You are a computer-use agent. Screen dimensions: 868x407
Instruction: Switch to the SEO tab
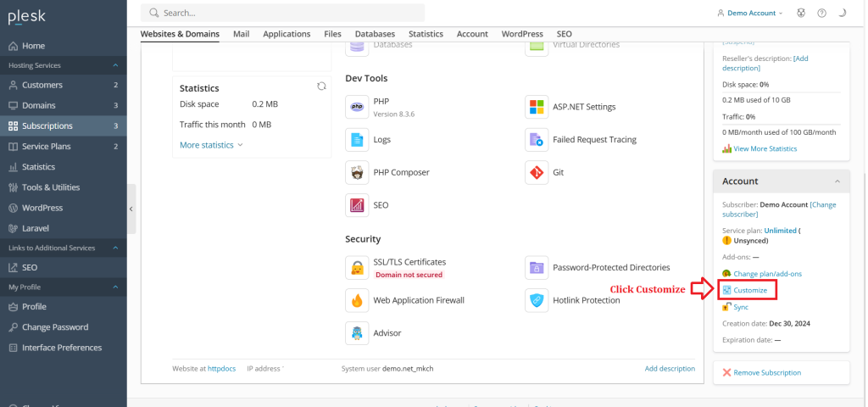click(x=564, y=34)
